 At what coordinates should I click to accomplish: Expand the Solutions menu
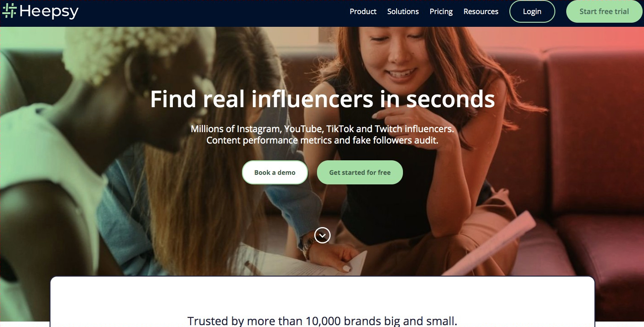click(x=403, y=11)
